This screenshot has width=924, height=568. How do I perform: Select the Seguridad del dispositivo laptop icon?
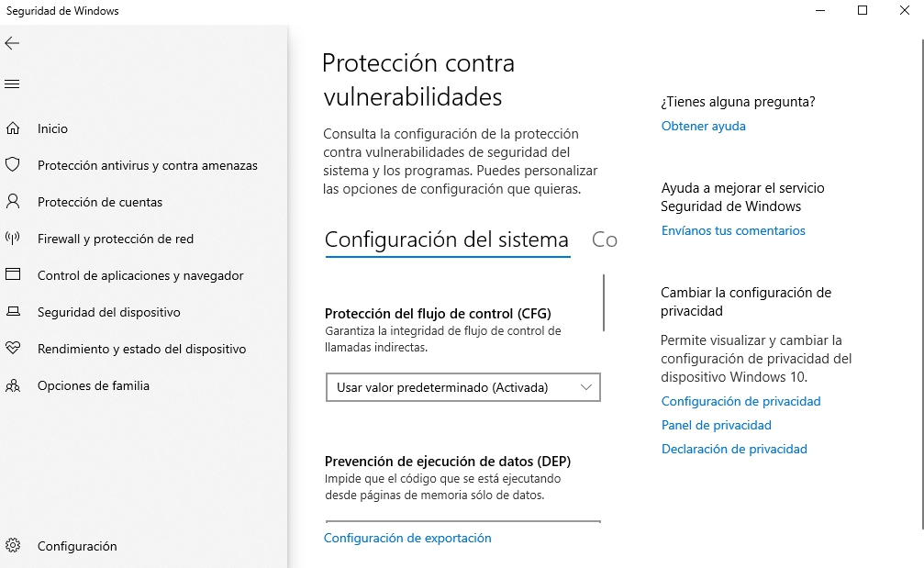15,312
